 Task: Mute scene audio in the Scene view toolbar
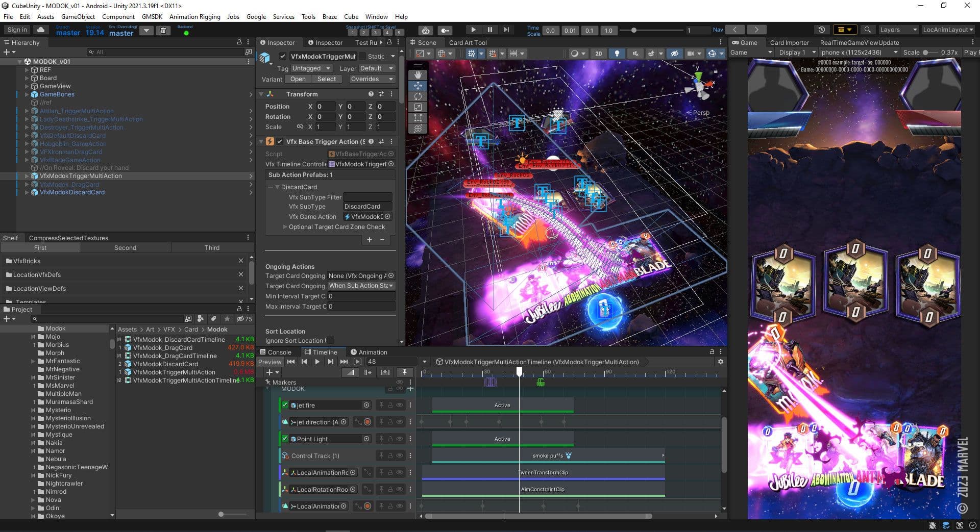(x=635, y=53)
